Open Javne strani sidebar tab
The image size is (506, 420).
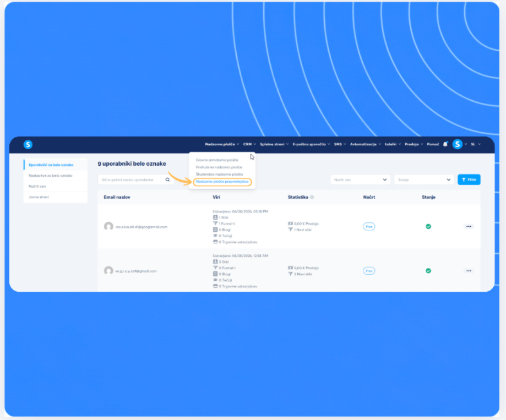[56, 197]
